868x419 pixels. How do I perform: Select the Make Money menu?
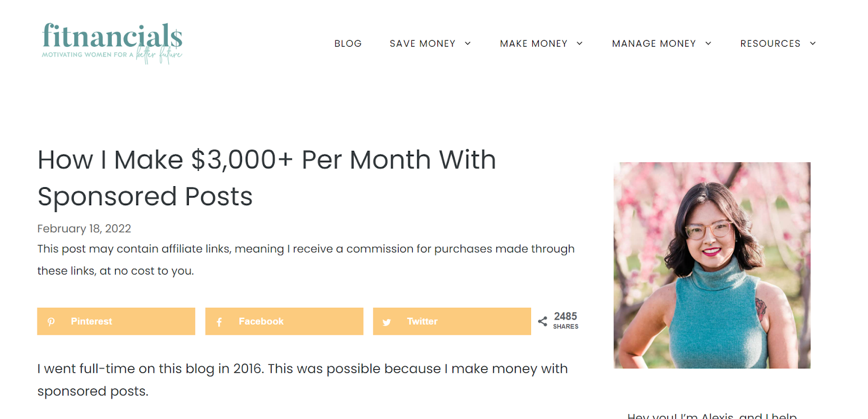click(533, 43)
